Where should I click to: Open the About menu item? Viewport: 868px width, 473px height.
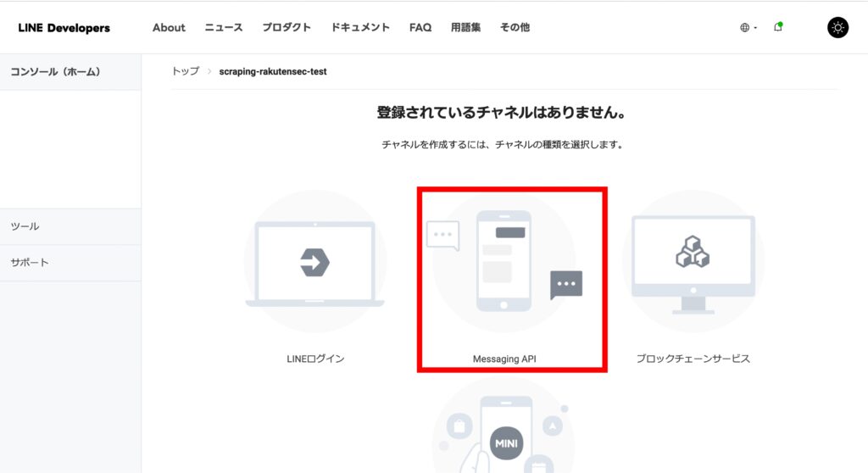click(169, 27)
